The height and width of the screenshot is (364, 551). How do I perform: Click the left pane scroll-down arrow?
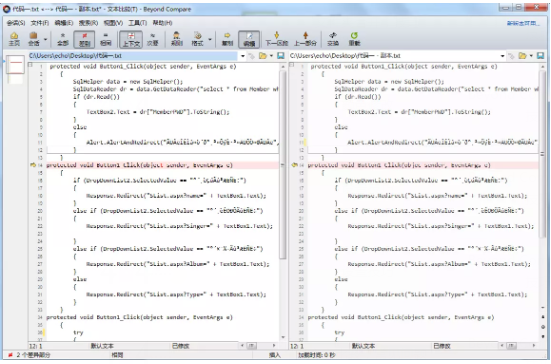coord(283,337)
